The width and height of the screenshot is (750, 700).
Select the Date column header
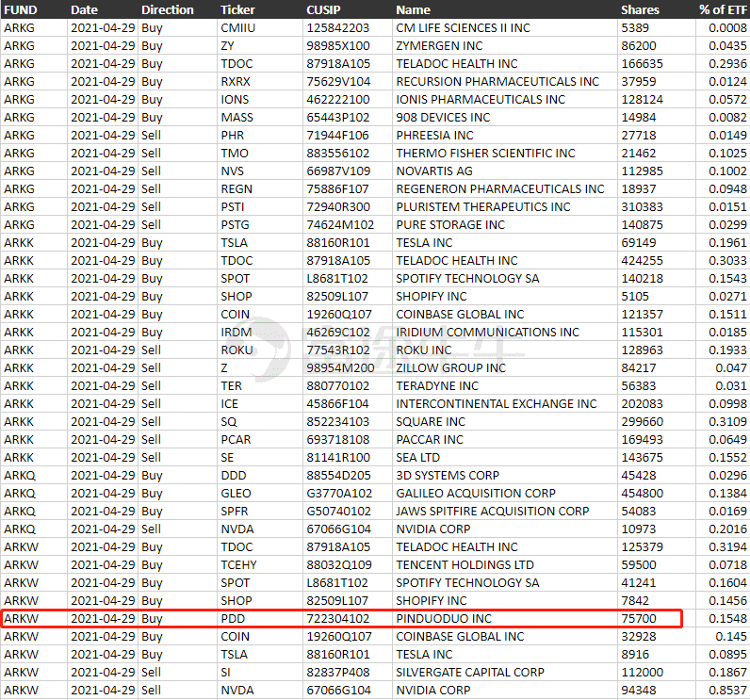[84, 9]
